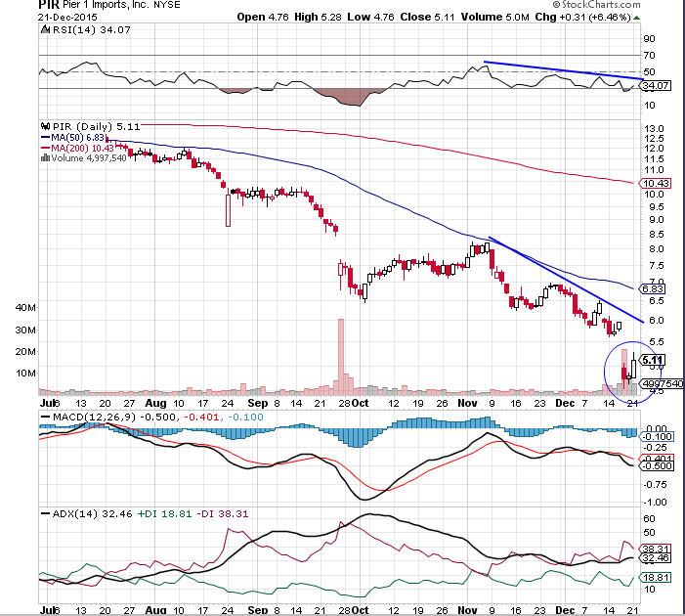Click the black line marker before ADX(14)
The width and height of the screenshot is (685, 616).
point(45,513)
